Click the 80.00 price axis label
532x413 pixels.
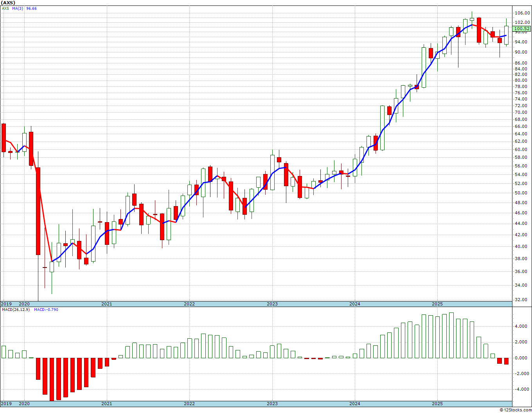coord(522,81)
